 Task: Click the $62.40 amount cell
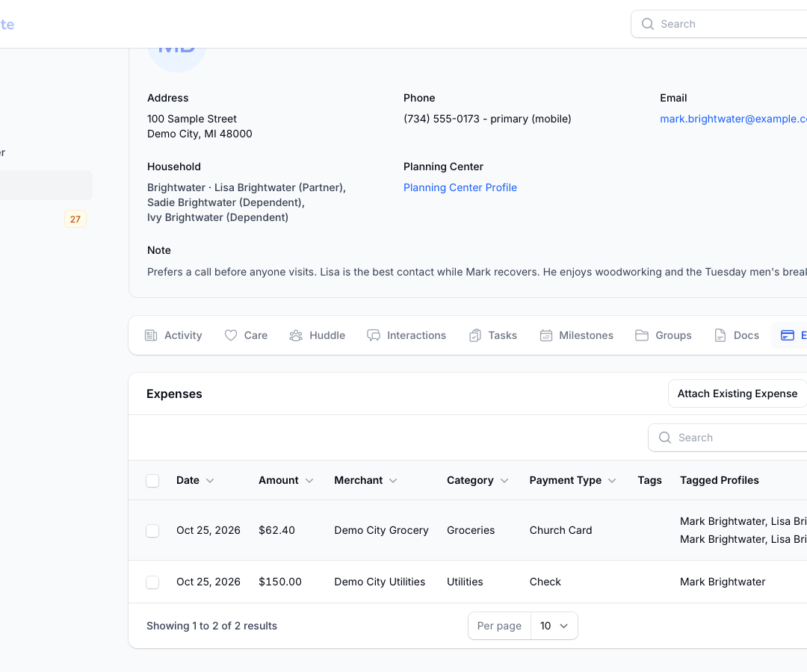[277, 530]
